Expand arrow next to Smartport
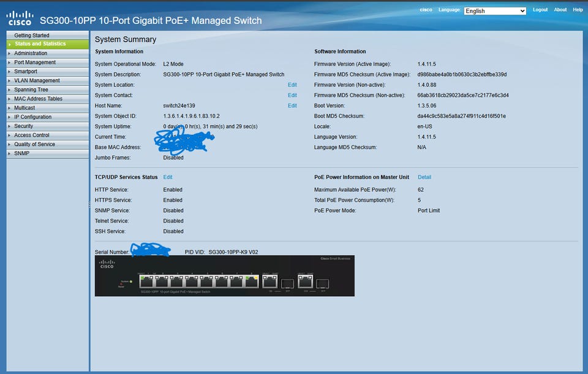The image size is (588, 374). (9, 71)
